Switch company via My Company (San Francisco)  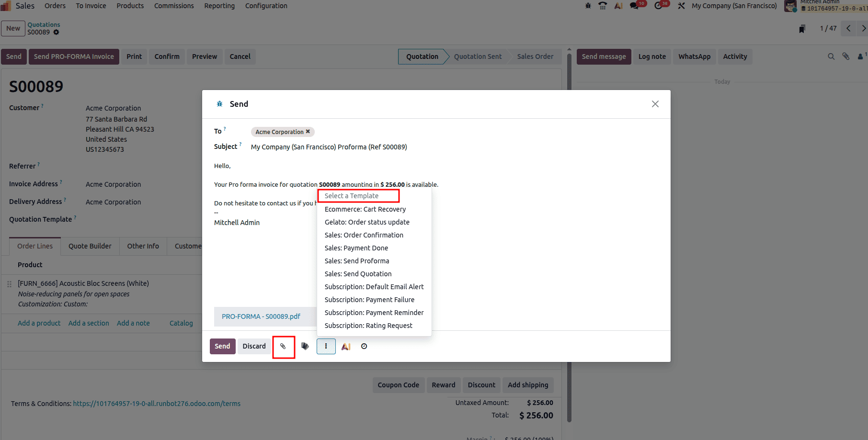[x=734, y=6]
